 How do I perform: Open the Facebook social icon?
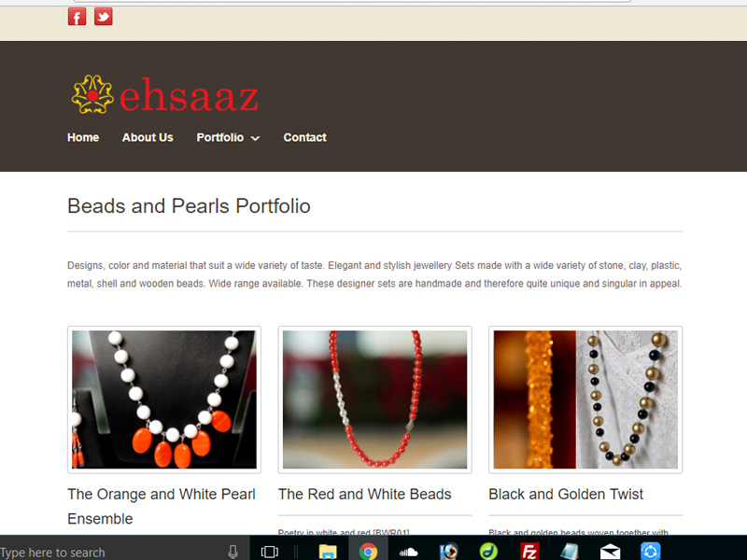tap(77, 17)
